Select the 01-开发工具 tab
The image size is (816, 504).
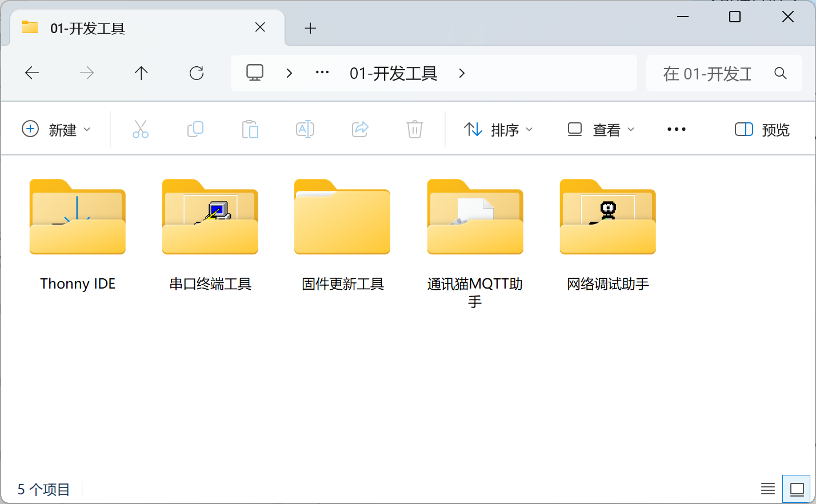point(147,28)
